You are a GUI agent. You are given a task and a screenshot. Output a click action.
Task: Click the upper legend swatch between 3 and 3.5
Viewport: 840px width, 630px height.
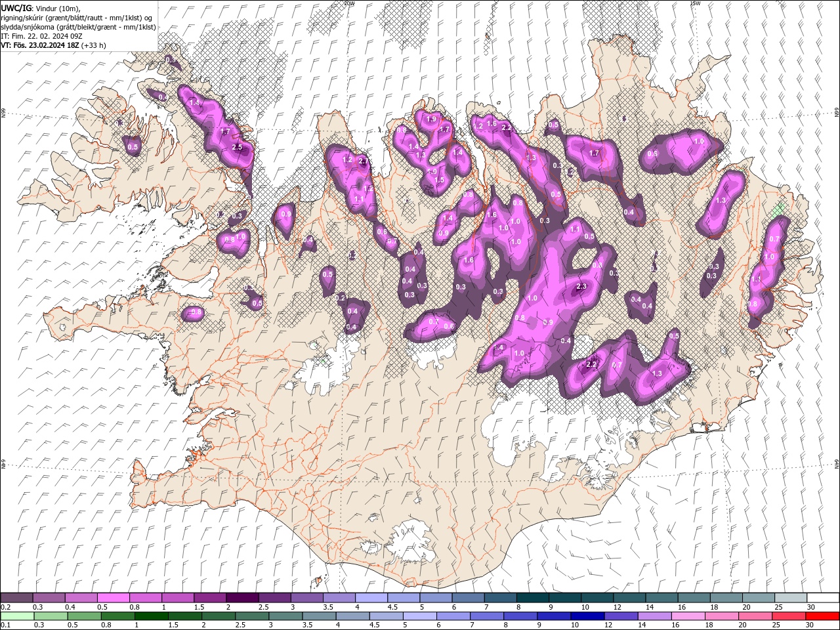pos(306,598)
